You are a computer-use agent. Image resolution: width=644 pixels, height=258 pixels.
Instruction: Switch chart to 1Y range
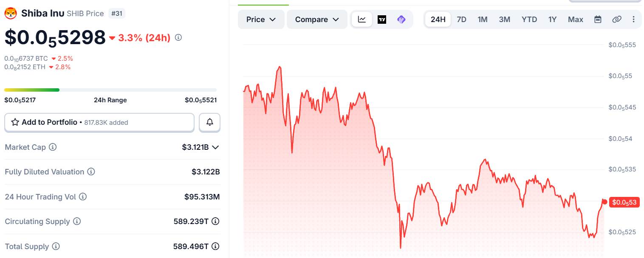pyautogui.click(x=552, y=20)
